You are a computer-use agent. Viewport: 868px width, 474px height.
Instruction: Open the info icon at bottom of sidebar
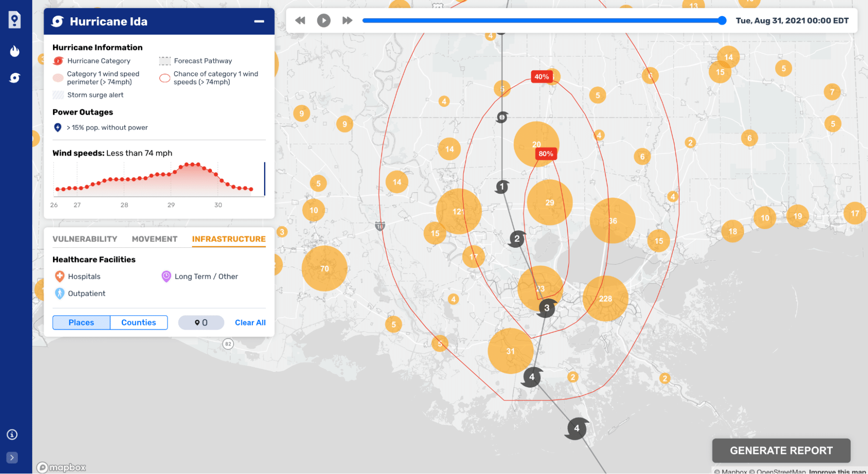click(x=11, y=434)
